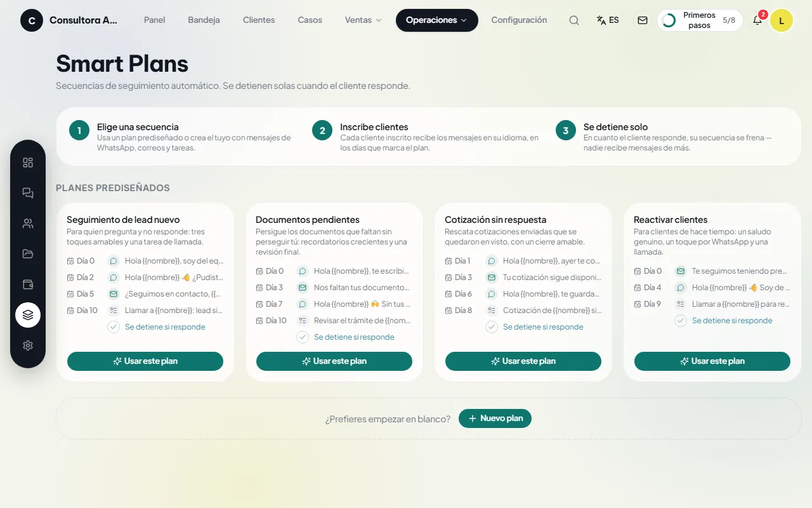This screenshot has width=812, height=508.
Task: Open the Casos tab
Action: pyautogui.click(x=310, y=20)
